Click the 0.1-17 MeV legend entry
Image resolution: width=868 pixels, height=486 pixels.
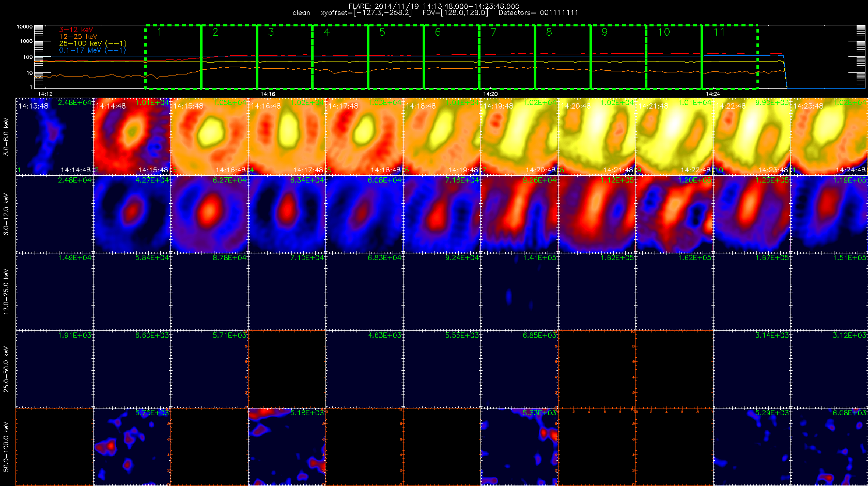[x=92, y=50]
